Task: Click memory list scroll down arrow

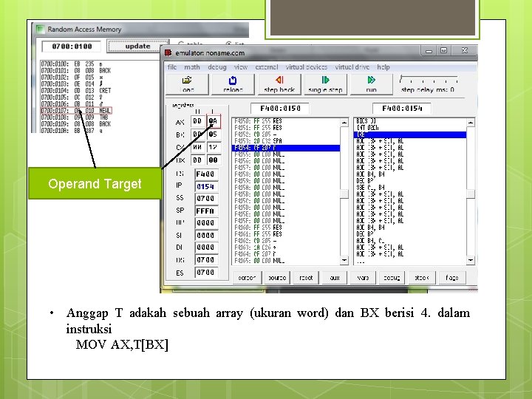Action: click(x=344, y=260)
